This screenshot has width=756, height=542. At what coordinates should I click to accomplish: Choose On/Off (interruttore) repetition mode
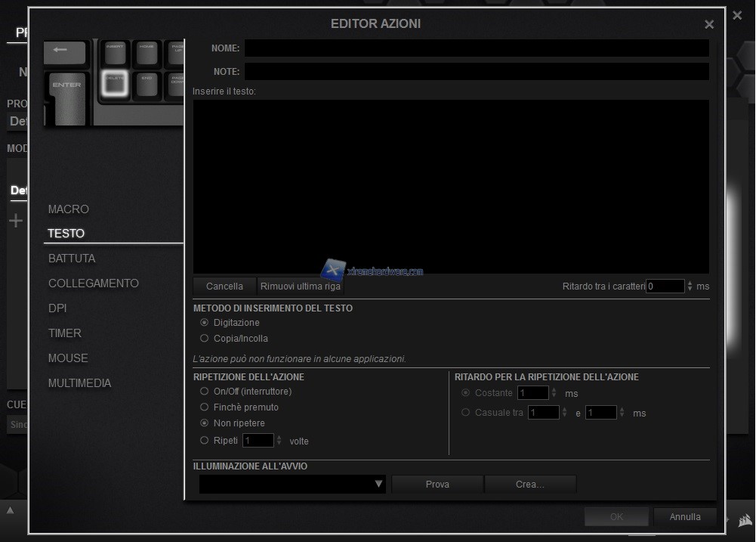pyautogui.click(x=204, y=392)
